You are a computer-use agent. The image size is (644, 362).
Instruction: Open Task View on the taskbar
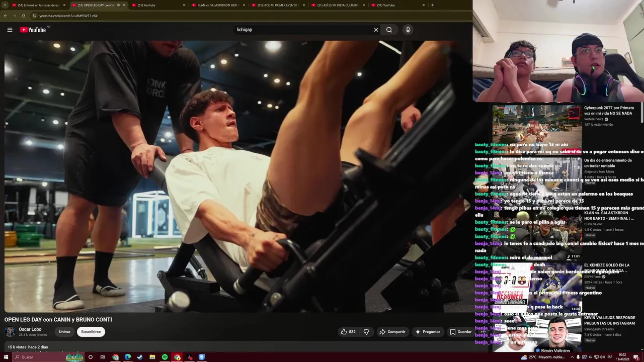(x=103, y=357)
